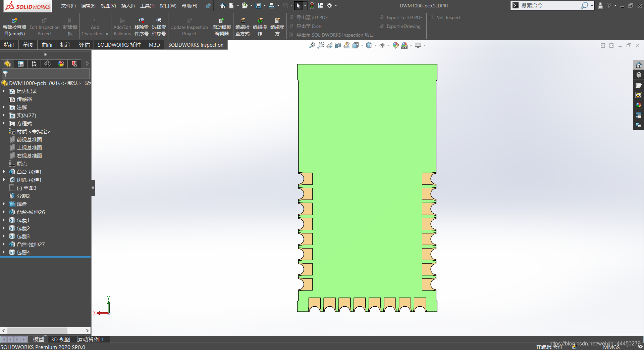Viewport: 644px width, 350px height.
Task: Click the Zoom to Fit icon
Action: [312, 45]
